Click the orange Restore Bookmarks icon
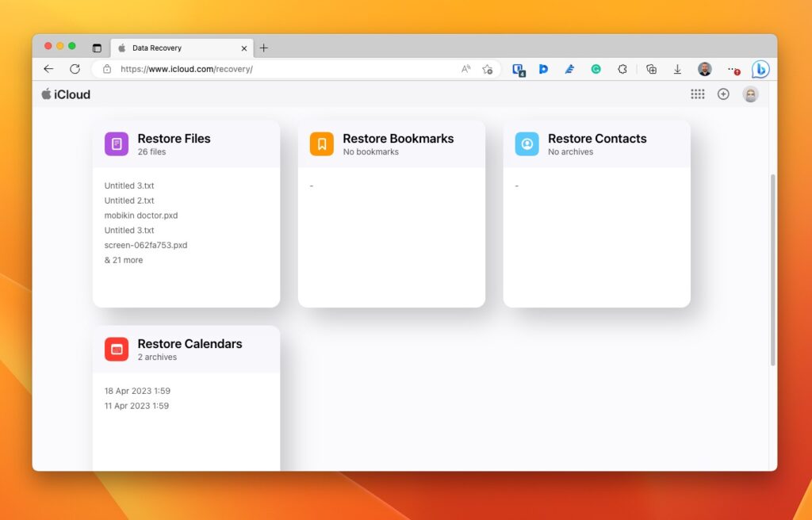Image resolution: width=812 pixels, height=520 pixels. tap(322, 144)
